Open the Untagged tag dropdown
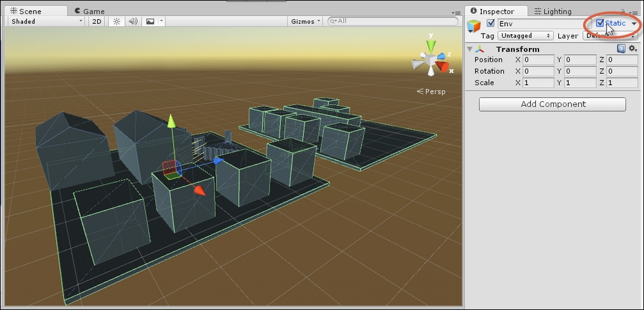The image size is (644, 310). click(525, 36)
